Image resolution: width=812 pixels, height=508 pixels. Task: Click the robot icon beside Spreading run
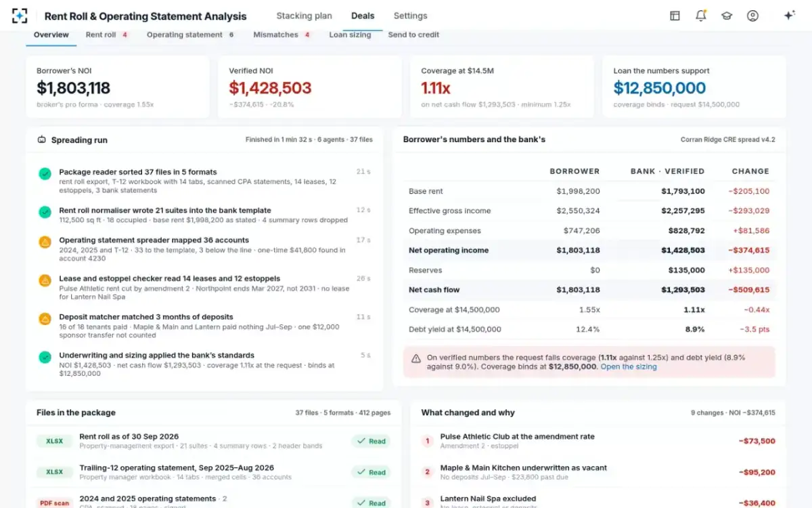pos(42,140)
